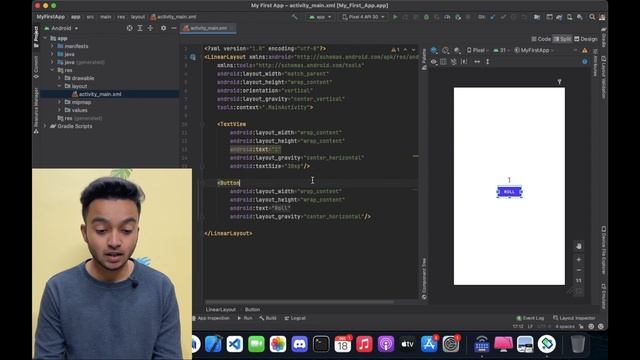Screen dimensions: 640x360
Task: Click the Debug app bug icon
Action: click(x=426, y=17)
